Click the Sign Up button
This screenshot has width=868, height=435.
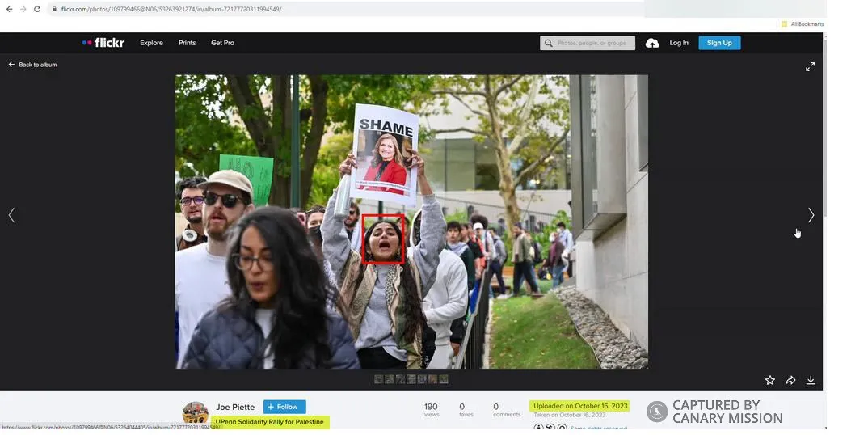pos(719,43)
